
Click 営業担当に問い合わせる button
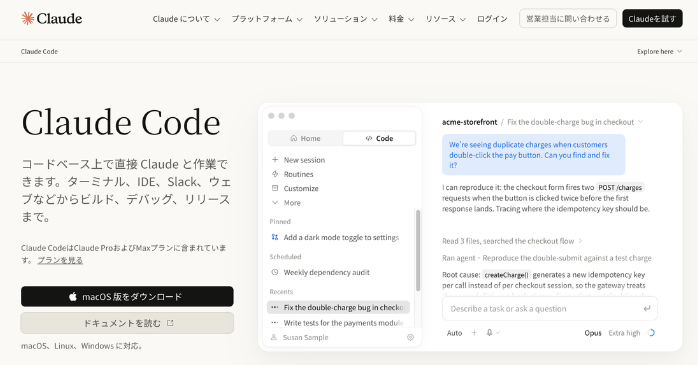tap(568, 18)
